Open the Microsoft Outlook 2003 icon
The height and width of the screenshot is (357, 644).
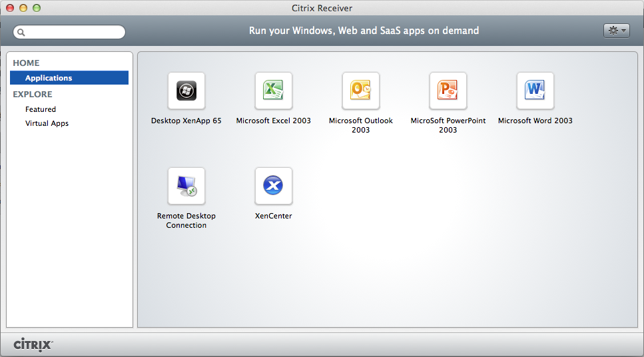(x=360, y=91)
